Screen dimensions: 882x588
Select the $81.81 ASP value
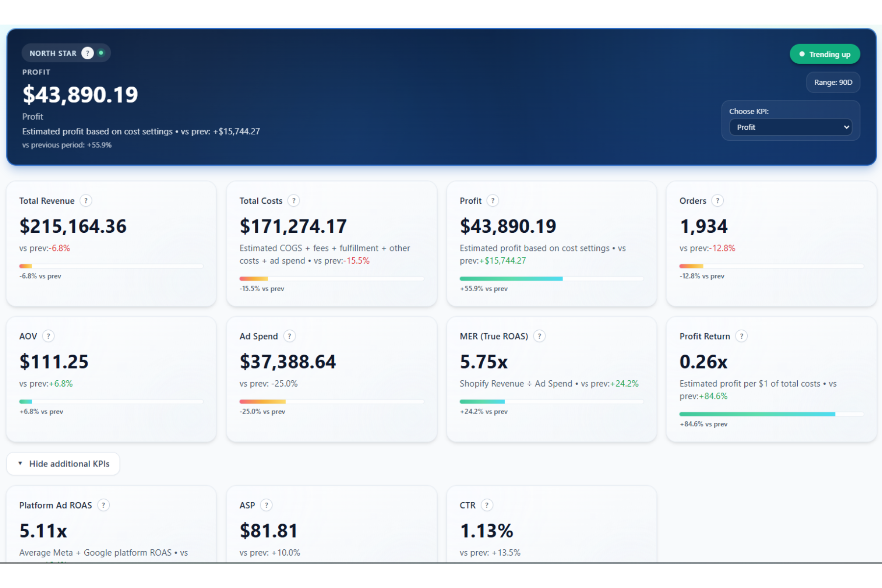pos(269,531)
